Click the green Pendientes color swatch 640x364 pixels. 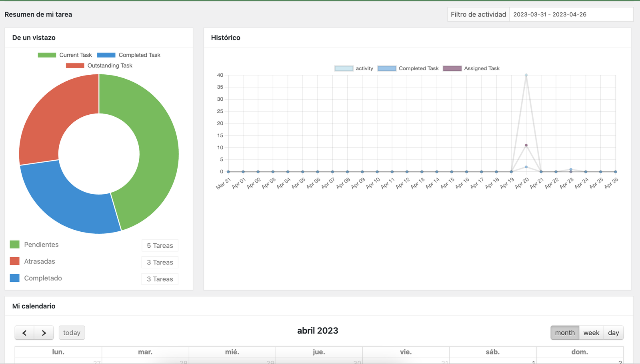(x=15, y=245)
